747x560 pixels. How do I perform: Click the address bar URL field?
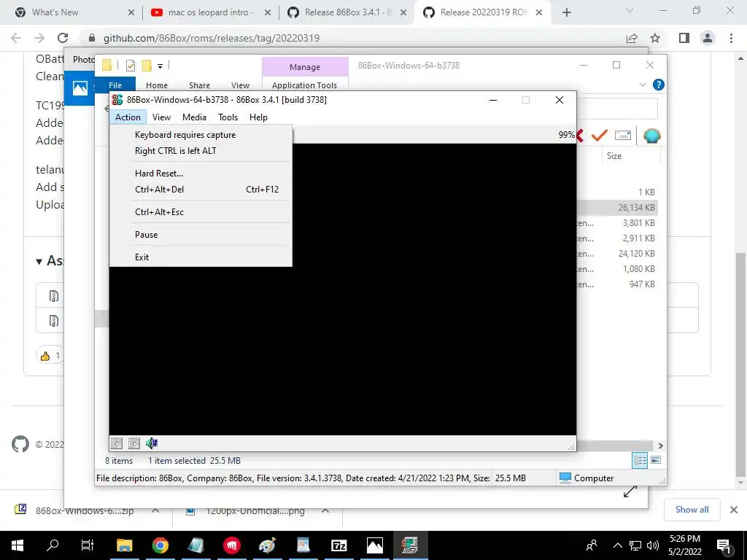click(352, 38)
